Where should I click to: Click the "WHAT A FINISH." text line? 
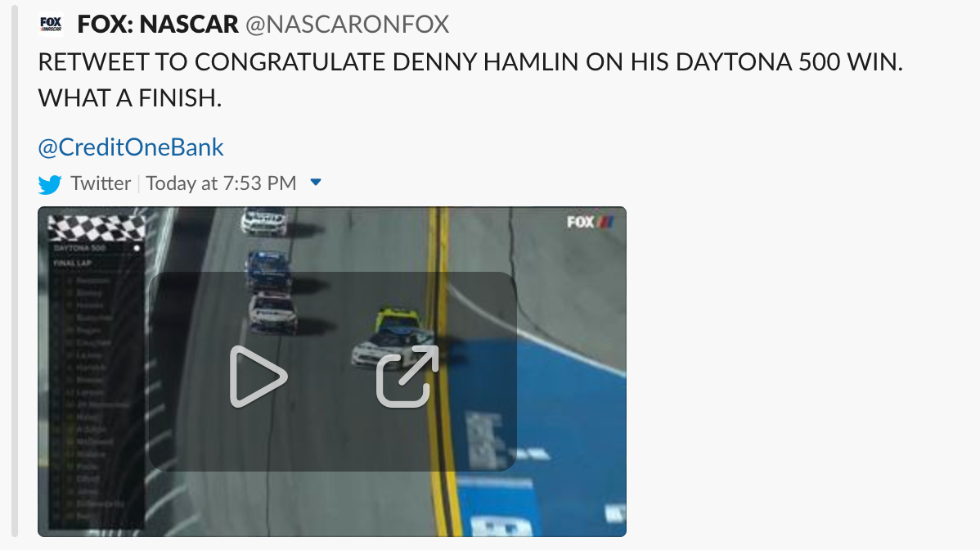click(x=129, y=100)
